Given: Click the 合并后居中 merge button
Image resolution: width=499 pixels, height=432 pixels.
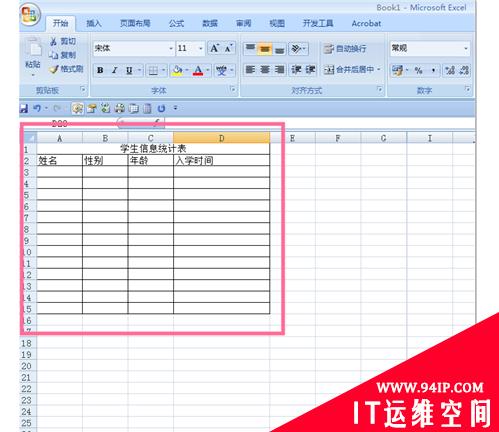Looking at the screenshot, I should [x=352, y=70].
